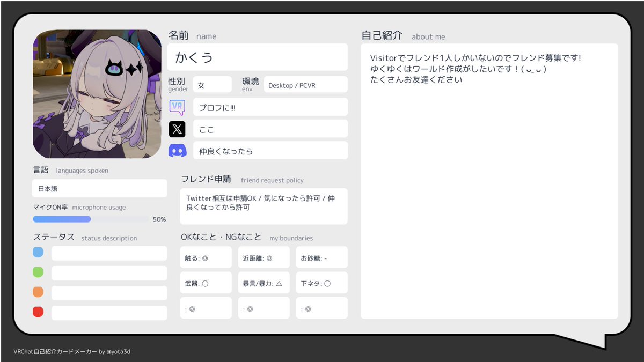Click the 暴言/暴力: △ boundary box
Viewport: 644px width, 362px height.
click(x=264, y=282)
